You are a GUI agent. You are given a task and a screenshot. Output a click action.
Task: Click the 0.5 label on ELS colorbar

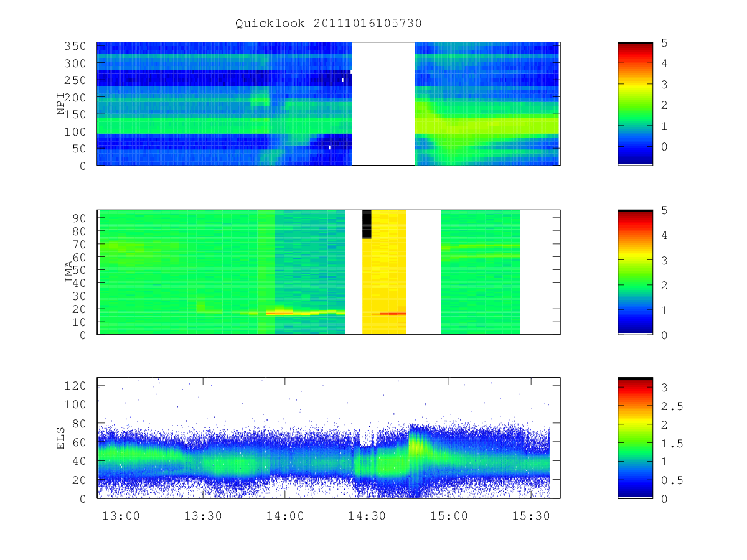[x=671, y=480]
